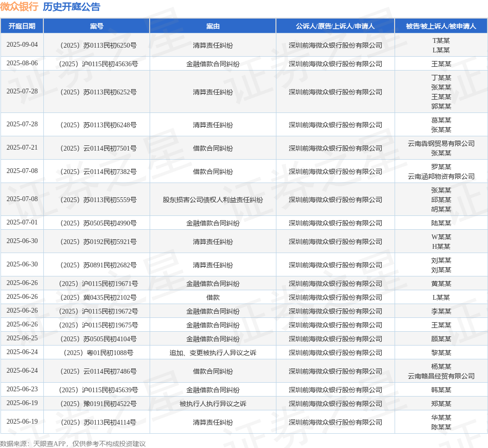Screen dimensions: 488x448
Task: Select defendant name 邱某某
Action: (441, 200)
